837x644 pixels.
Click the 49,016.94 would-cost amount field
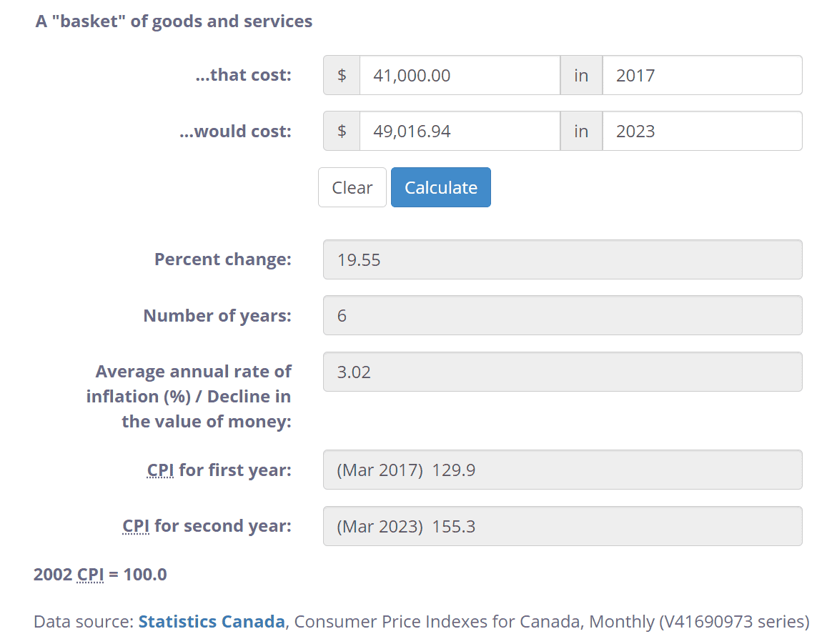click(459, 131)
